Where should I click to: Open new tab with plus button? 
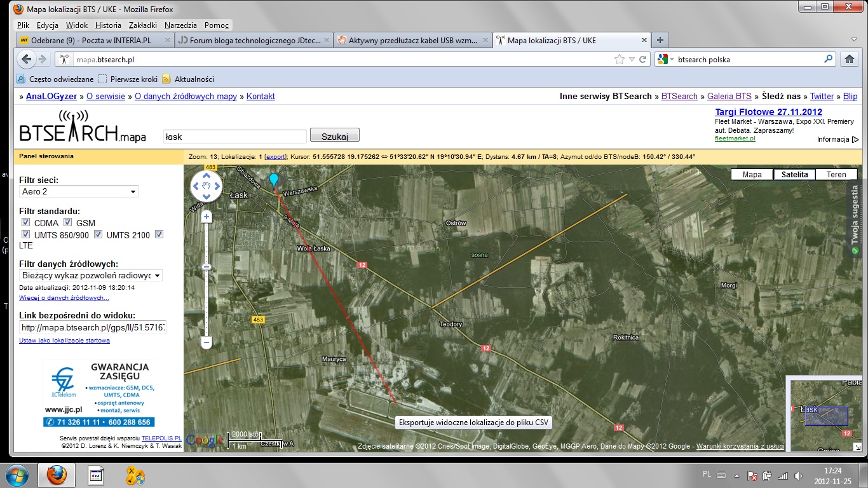pyautogui.click(x=660, y=40)
